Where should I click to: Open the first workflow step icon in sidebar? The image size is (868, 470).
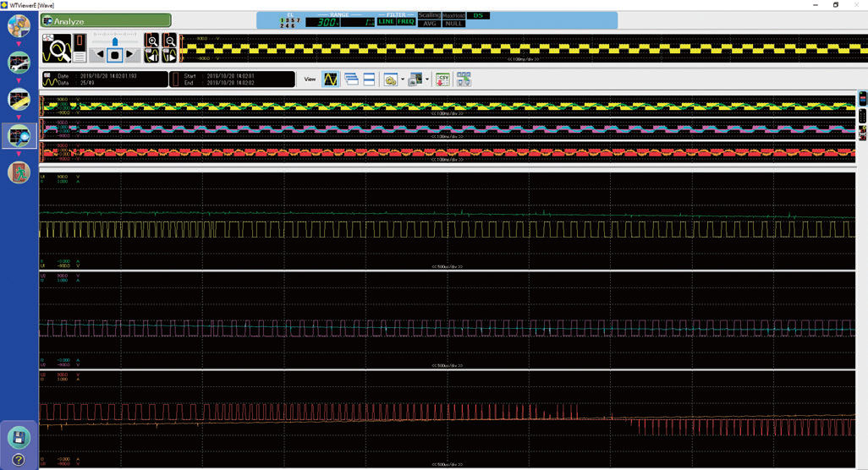click(x=19, y=26)
